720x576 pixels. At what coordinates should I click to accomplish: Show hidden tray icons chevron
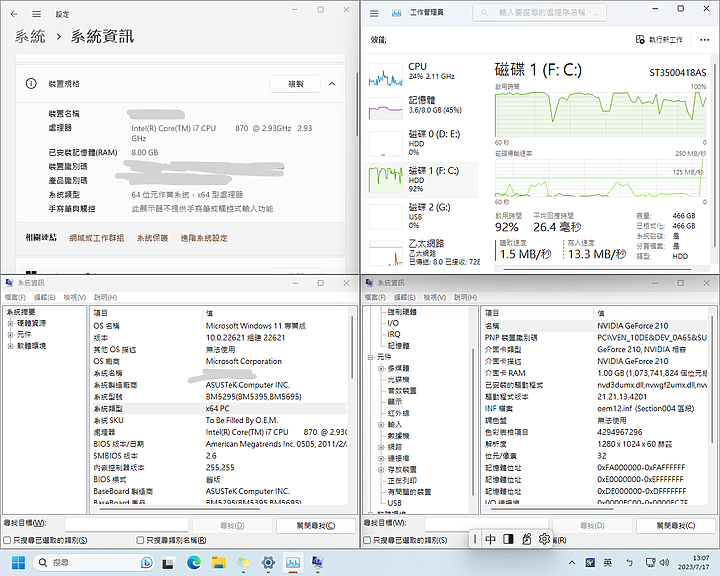coord(572,562)
